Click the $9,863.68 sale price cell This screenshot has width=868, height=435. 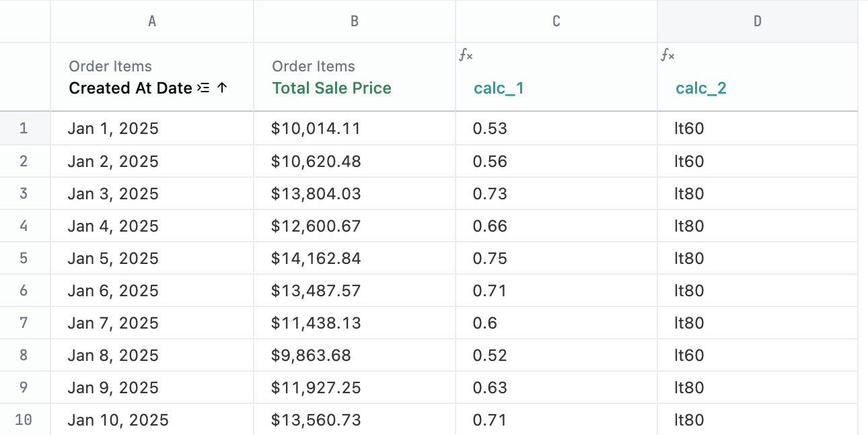pyautogui.click(x=311, y=356)
